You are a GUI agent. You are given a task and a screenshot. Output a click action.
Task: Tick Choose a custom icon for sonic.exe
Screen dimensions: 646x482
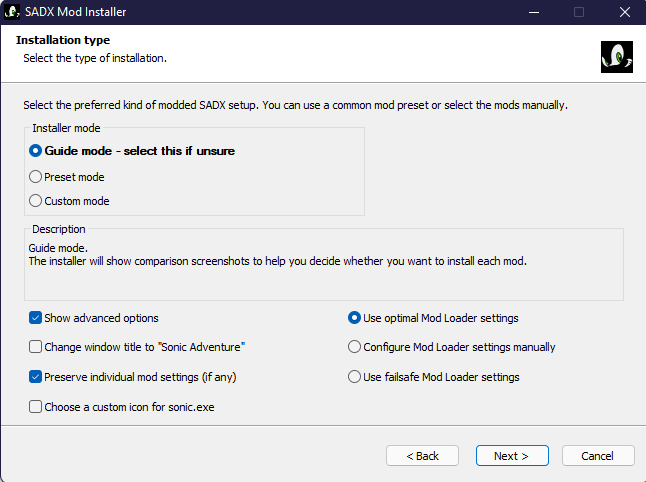coord(36,407)
